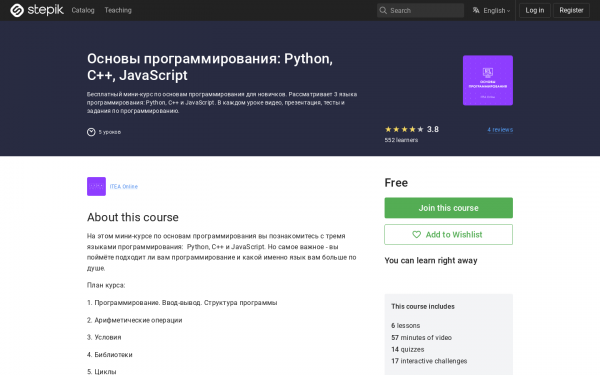Click the 'План курса:' text
Image resolution: width=600 pixels, height=375 pixels.
pos(106,285)
